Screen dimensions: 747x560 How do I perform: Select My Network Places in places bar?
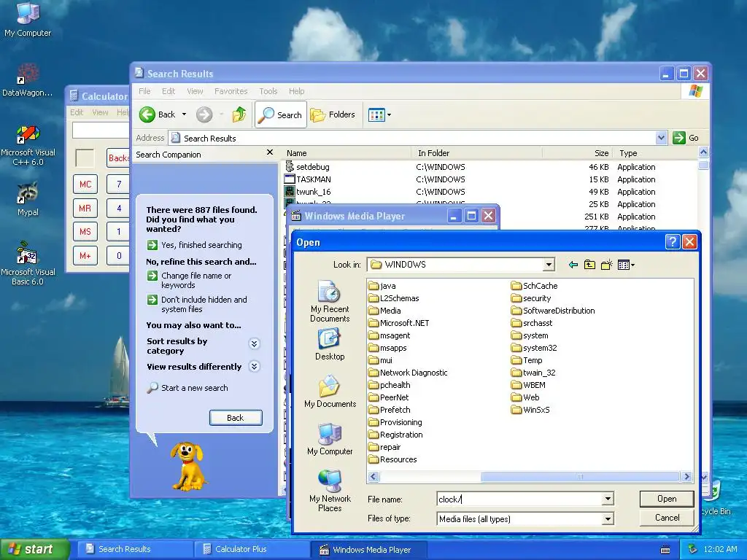pyautogui.click(x=330, y=491)
